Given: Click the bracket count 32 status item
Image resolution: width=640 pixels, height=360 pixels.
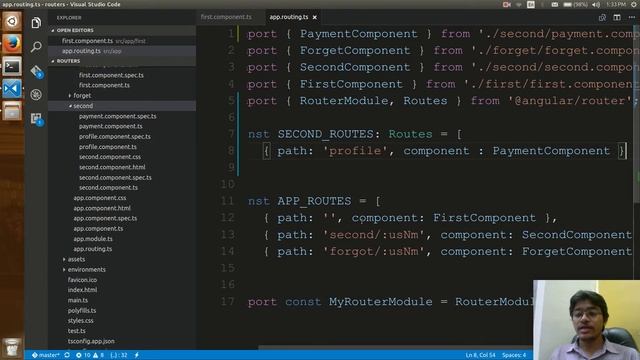Looking at the screenshot, I should pyautogui.click(x=119, y=355).
